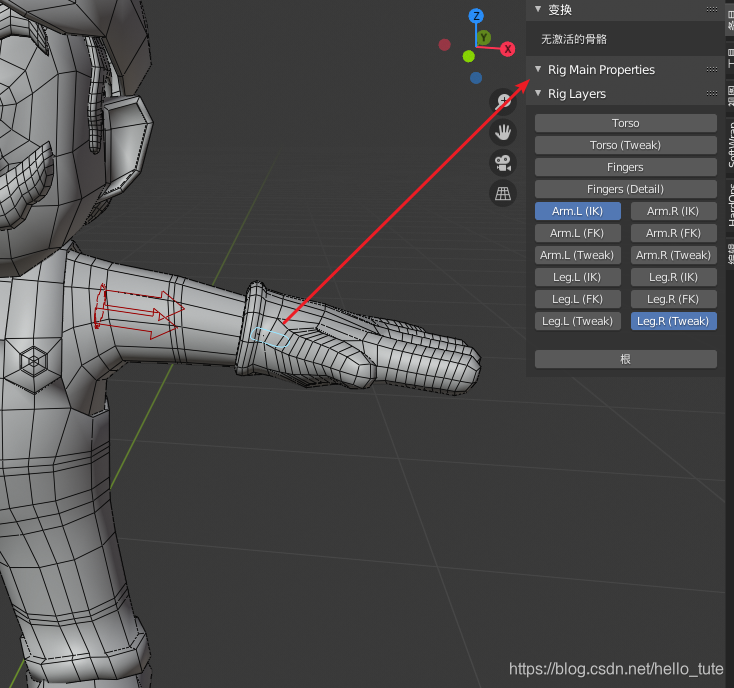Collapse the Rig Layers panel
The height and width of the screenshot is (688, 734).
pyautogui.click(x=538, y=93)
